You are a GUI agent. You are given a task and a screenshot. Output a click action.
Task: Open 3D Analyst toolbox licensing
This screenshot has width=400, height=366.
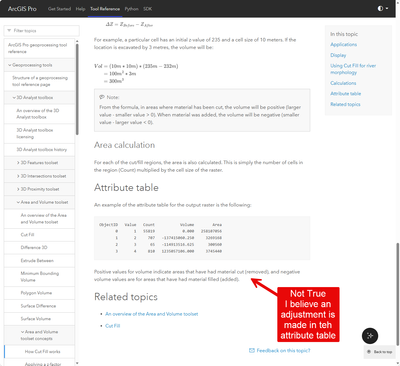click(x=39, y=133)
